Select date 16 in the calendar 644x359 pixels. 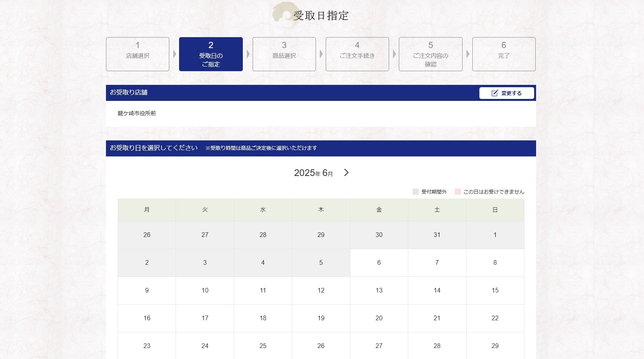[x=147, y=318]
